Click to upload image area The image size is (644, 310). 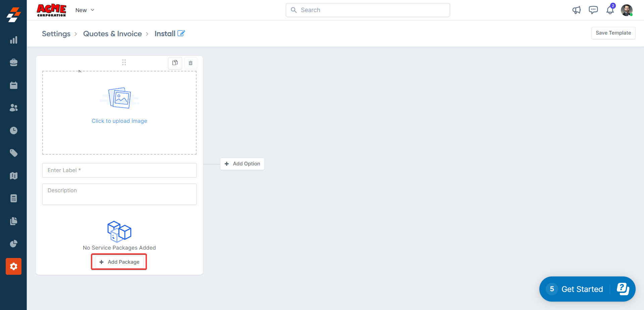(119, 113)
